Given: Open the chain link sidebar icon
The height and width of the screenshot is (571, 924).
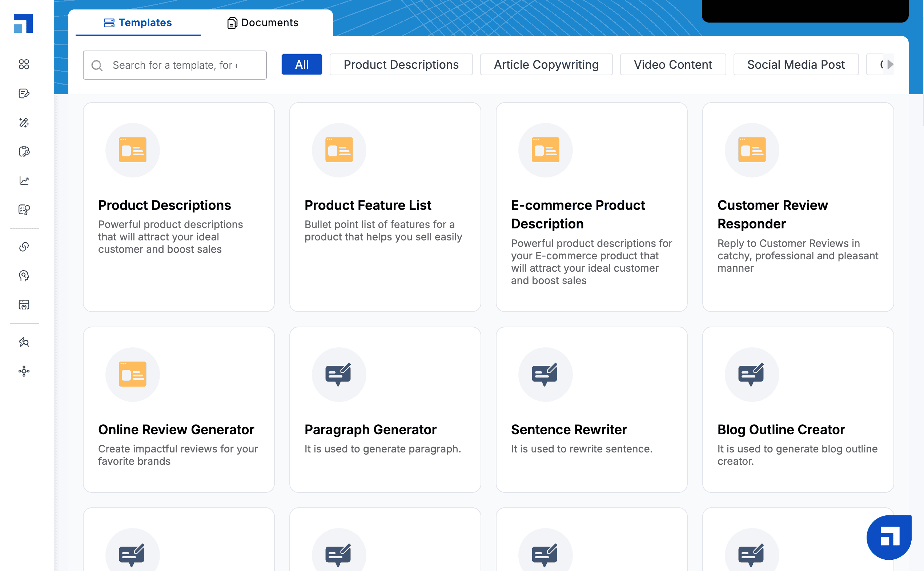Looking at the screenshot, I should coord(24,247).
